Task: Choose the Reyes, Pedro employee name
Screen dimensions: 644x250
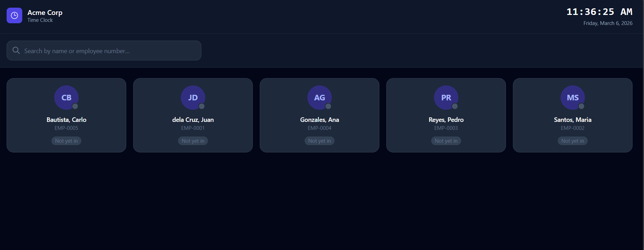Action: [446, 119]
